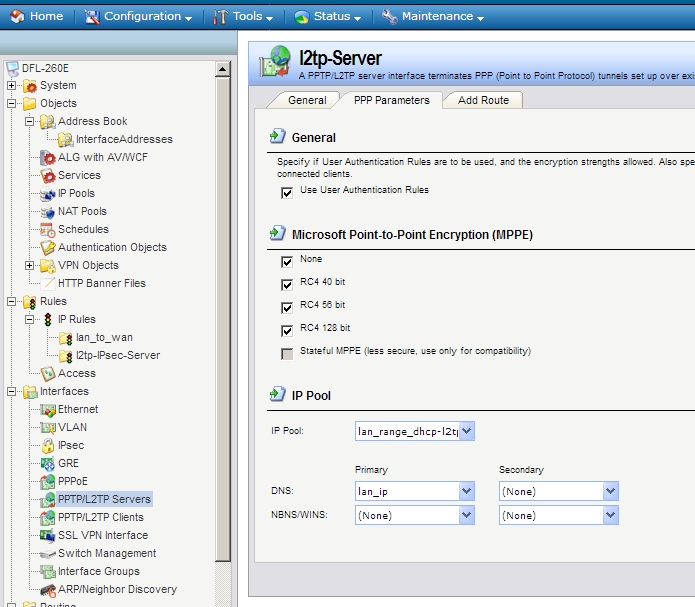The width and height of the screenshot is (695, 607).
Task: Select the l2tp-IPsec-Server rule
Action: 117,355
